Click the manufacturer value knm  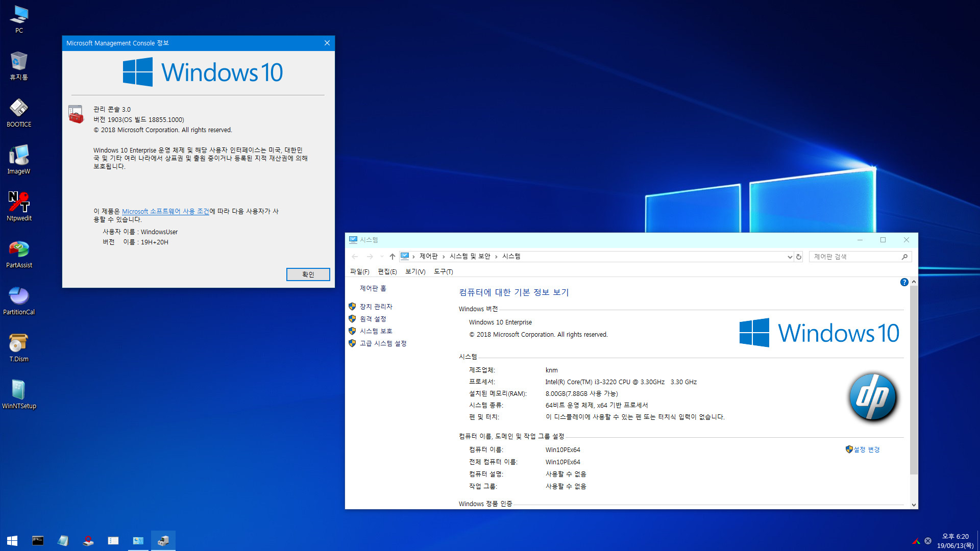(551, 370)
